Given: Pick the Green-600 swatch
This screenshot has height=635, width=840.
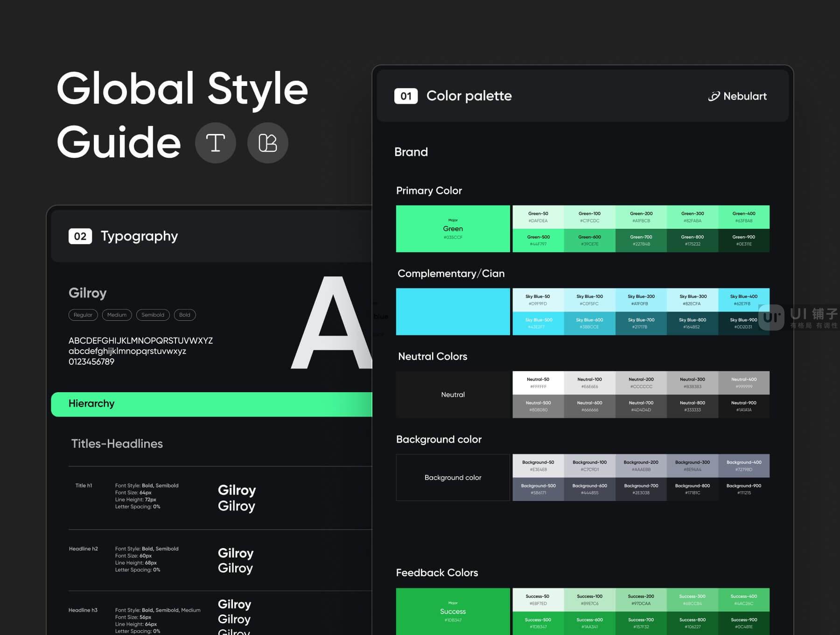Looking at the screenshot, I should click(x=590, y=240).
